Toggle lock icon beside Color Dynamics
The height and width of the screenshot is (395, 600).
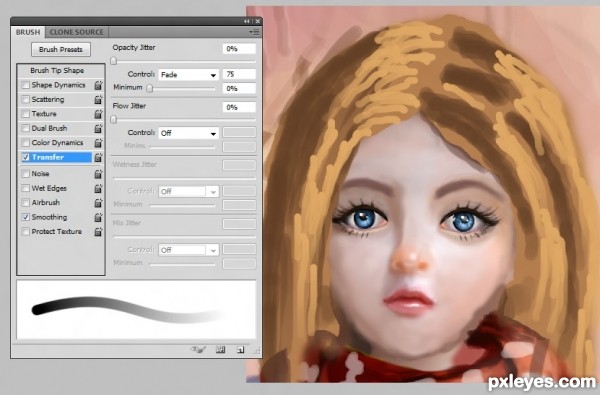(98, 143)
